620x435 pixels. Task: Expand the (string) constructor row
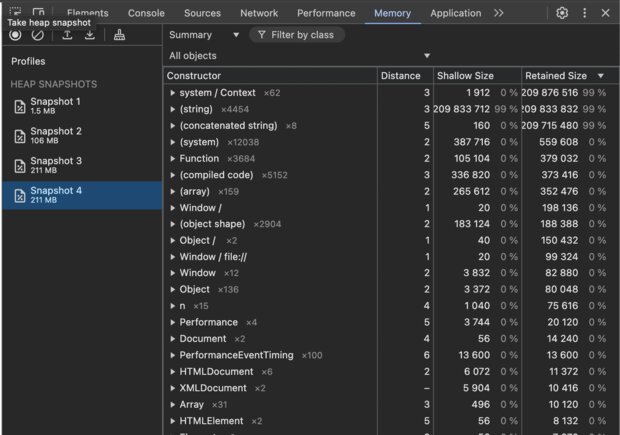172,109
